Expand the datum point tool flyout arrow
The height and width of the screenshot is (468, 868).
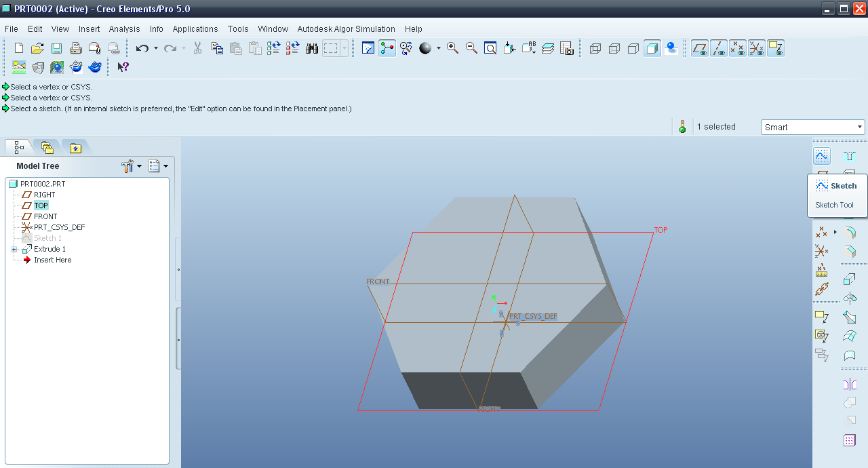point(835,232)
